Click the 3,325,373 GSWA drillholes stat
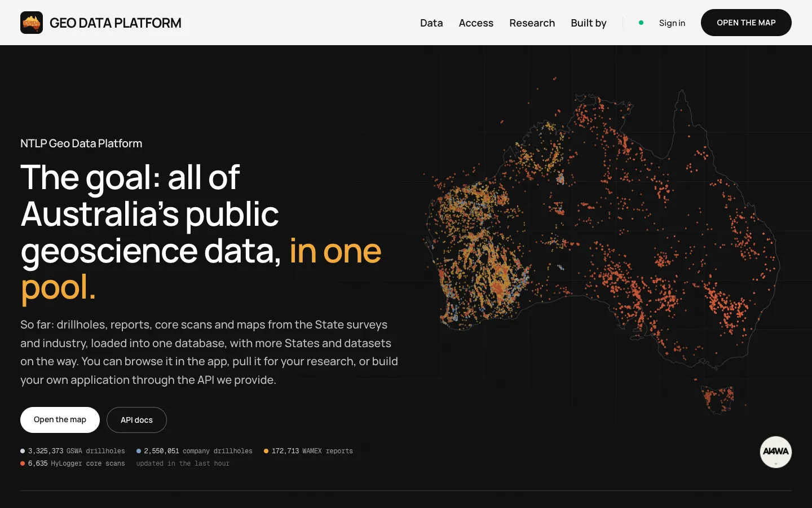The height and width of the screenshot is (508, 812). [73, 451]
